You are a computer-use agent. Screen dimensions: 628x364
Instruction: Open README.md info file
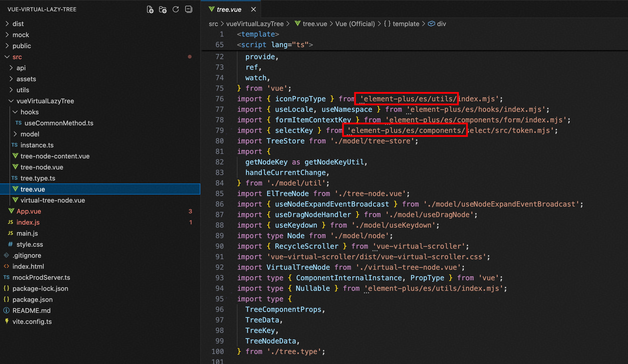pyautogui.click(x=31, y=311)
